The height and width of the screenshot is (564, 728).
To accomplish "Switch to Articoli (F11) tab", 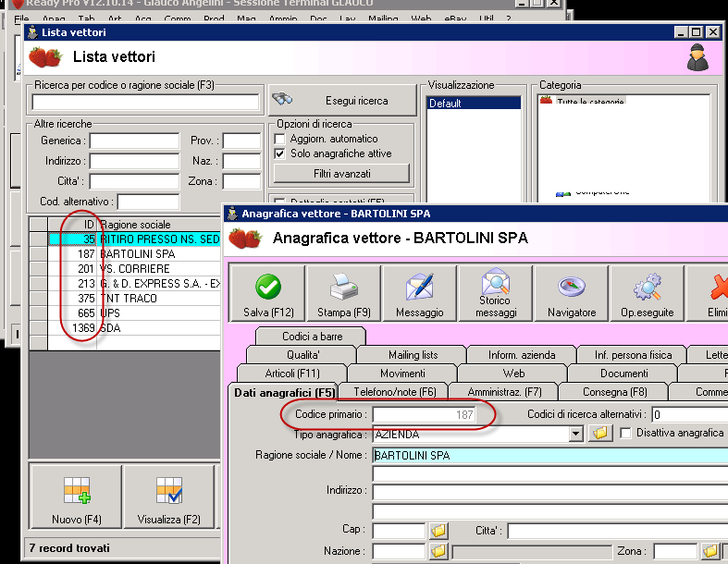I will 292,374.
